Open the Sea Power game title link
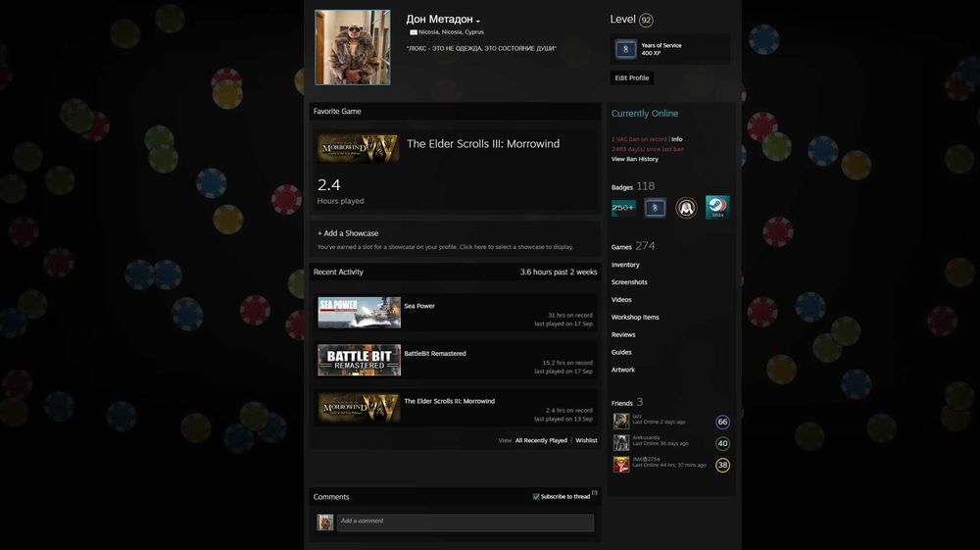 point(419,306)
